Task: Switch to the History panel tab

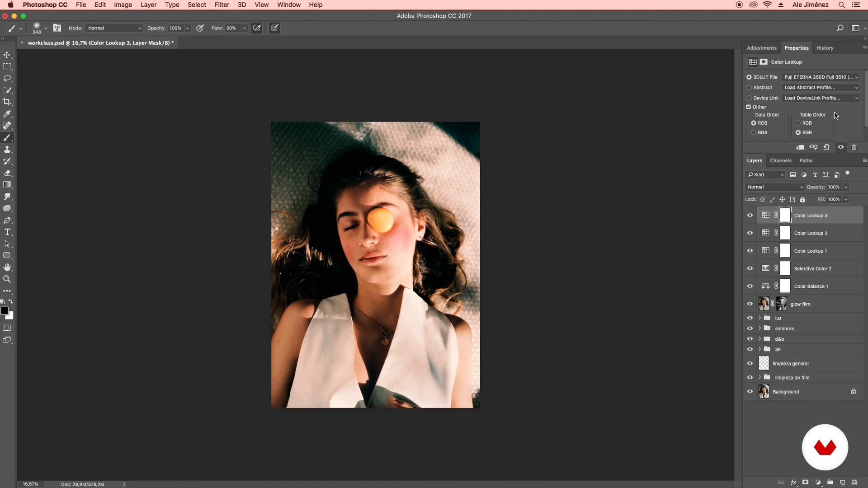Action: tap(825, 48)
